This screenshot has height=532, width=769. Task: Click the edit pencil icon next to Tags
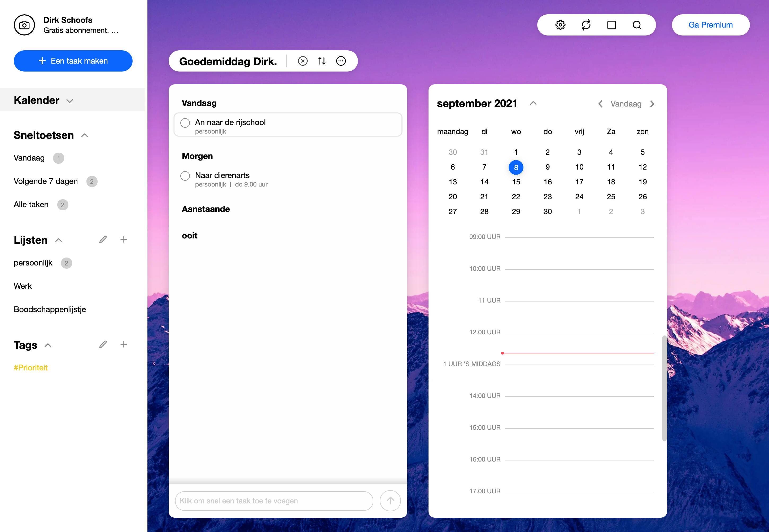click(103, 344)
